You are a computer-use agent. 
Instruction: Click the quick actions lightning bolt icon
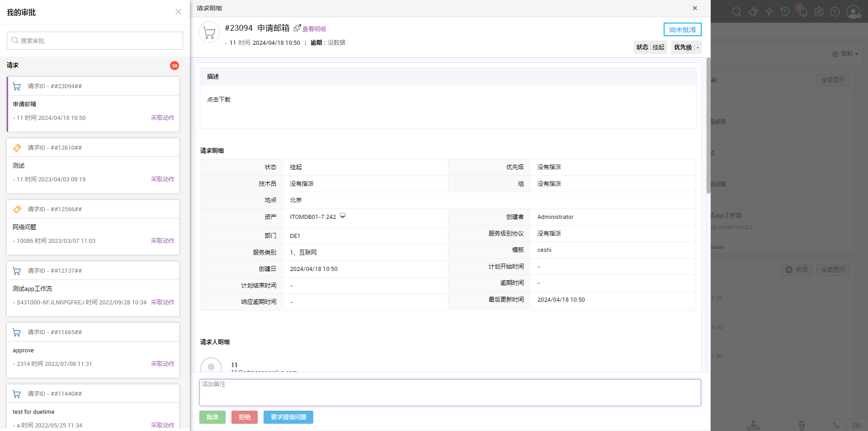[x=769, y=12]
